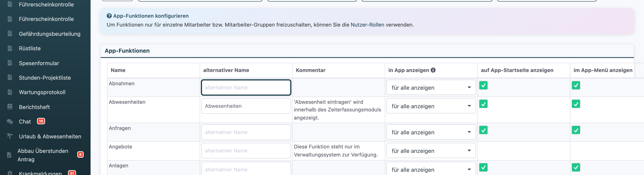
Task: Open the Anfragen visibility dropdown
Action: (x=431, y=132)
